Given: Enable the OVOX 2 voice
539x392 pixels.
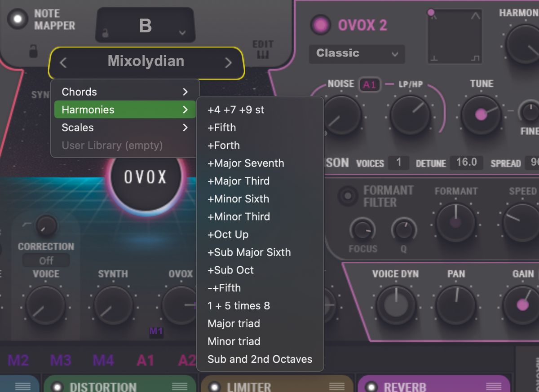Looking at the screenshot, I should click(320, 25).
